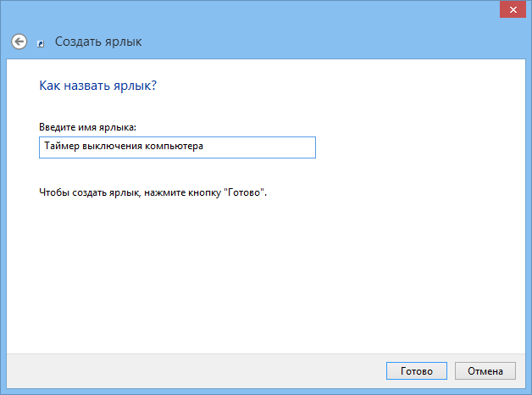Place cursor on the word компьютера in the field
The width and height of the screenshot is (532, 395).
[x=174, y=147]
